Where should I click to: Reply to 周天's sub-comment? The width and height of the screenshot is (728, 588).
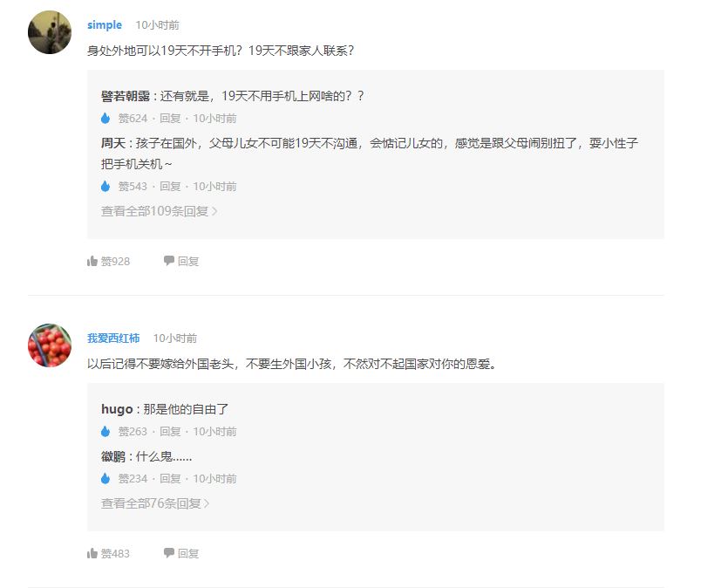(170, 186)
